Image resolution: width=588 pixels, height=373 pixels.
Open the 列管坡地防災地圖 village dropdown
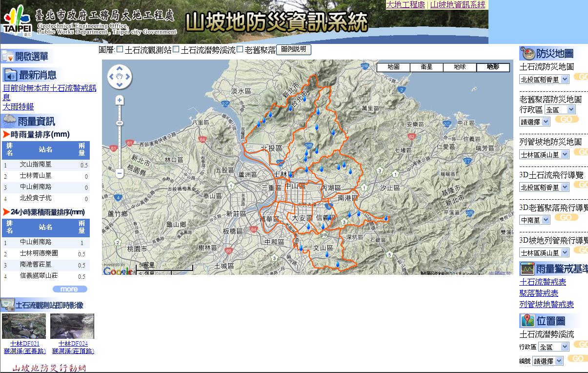(544, 154)
